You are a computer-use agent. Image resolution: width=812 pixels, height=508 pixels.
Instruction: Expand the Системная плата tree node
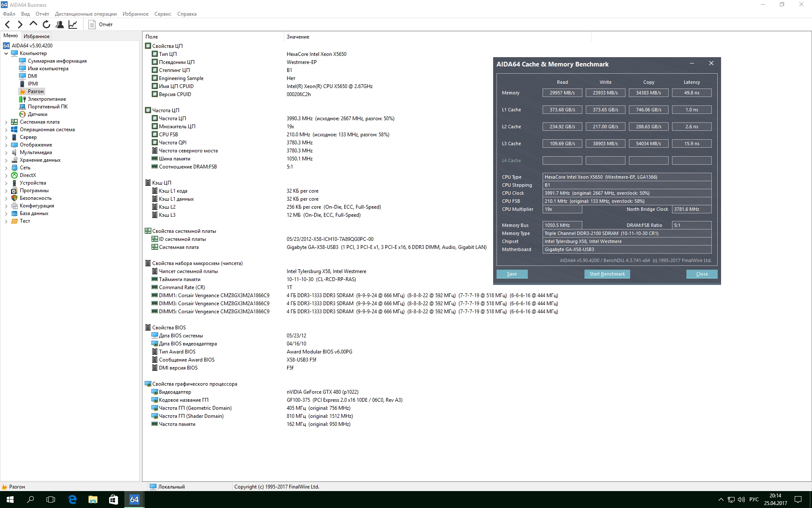6,122
